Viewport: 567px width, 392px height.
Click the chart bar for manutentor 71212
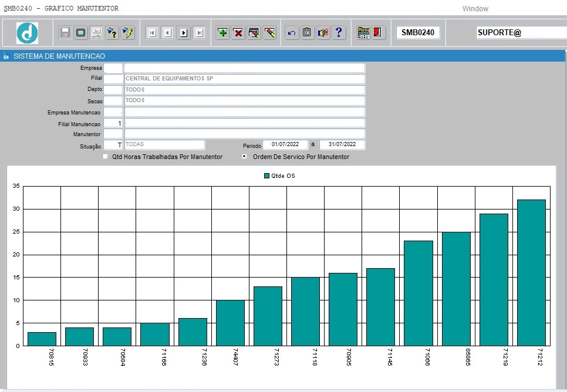(x=531, y=273)
